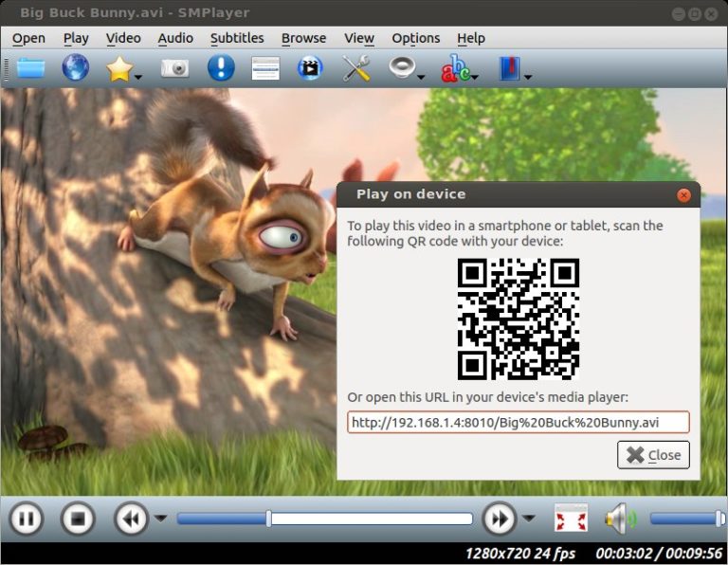Screen dimensions: 728x565
Task: Click the 'Or open this URL' label
Action: (487, 397)
